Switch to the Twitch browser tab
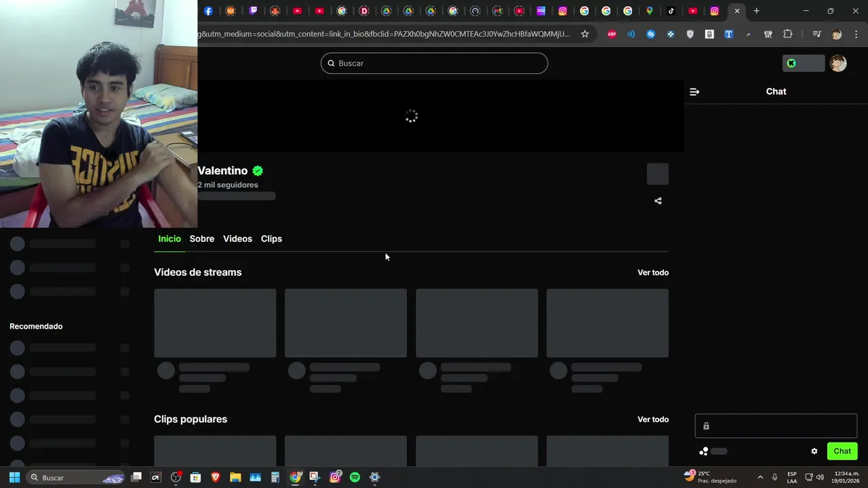This screenshot has width=868, height=488. tap(253, 11)
